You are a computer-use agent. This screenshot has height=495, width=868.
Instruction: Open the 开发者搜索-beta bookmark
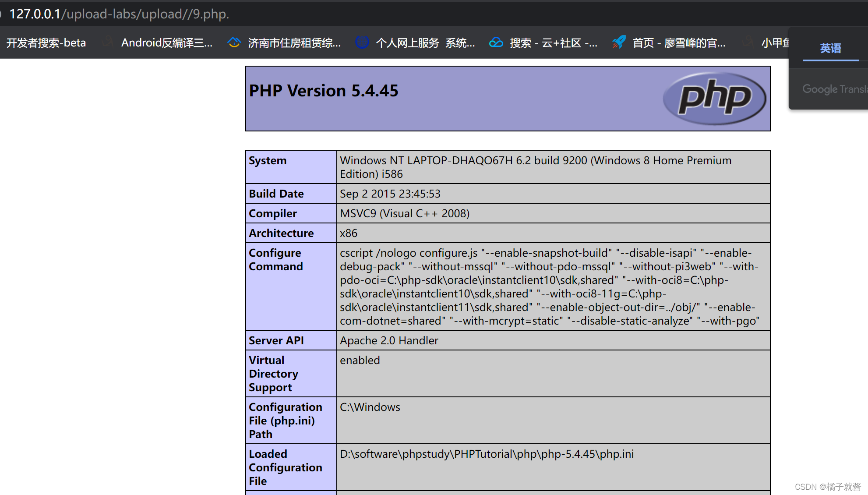46,42
